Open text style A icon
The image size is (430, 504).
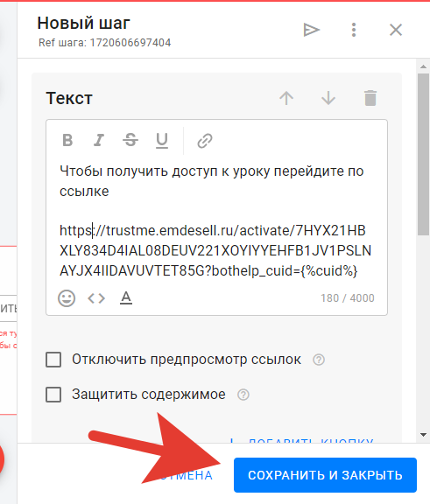tap(126, 297)
